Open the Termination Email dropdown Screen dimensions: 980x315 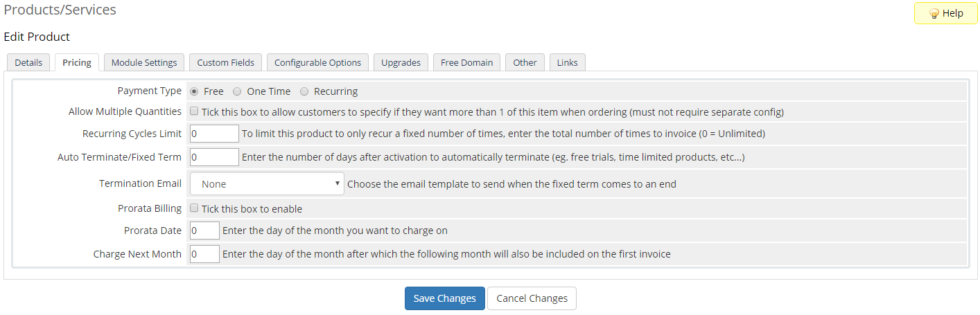[267, 184]
